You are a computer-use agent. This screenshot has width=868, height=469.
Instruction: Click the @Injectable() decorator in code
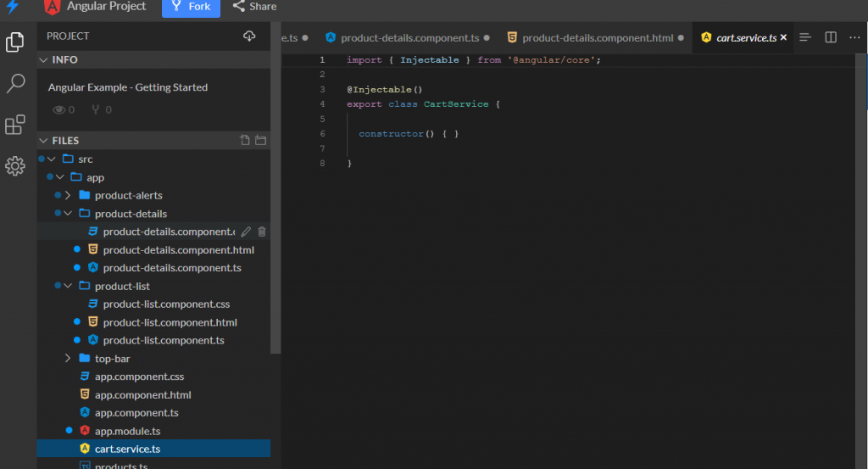385,89
